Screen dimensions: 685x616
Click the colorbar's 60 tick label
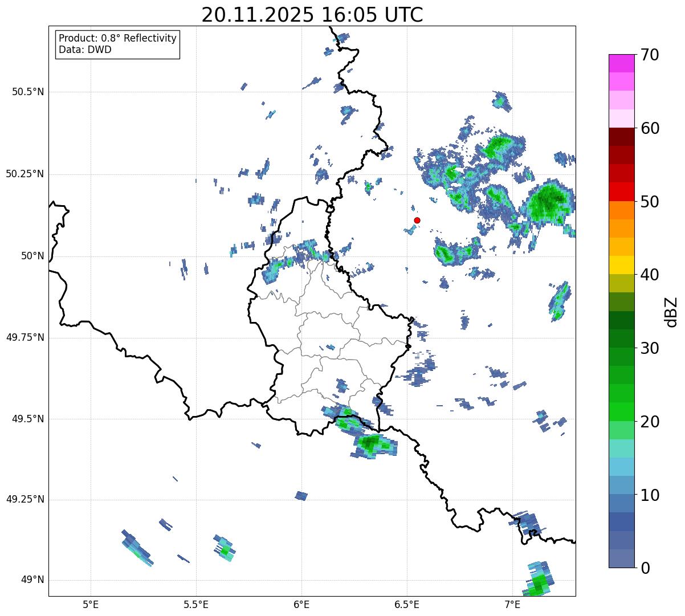pos(650,128)
